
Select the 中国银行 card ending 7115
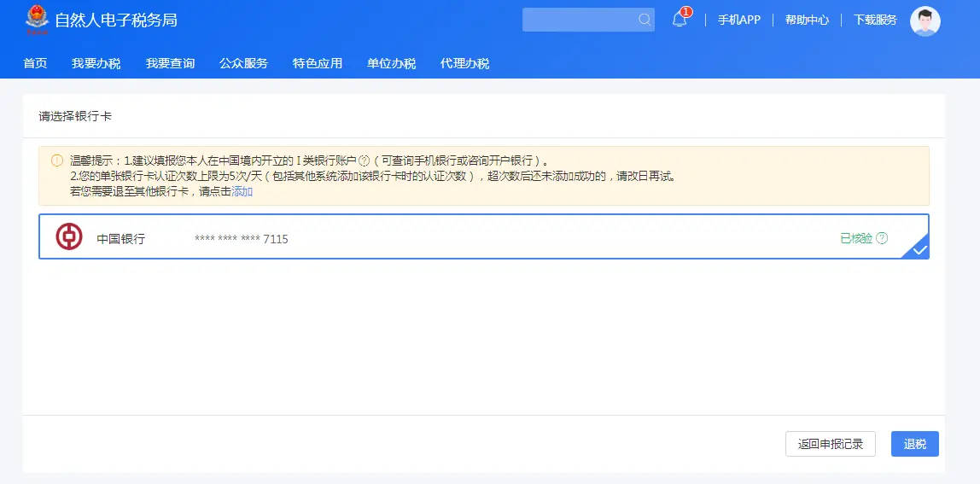point(484,236)
